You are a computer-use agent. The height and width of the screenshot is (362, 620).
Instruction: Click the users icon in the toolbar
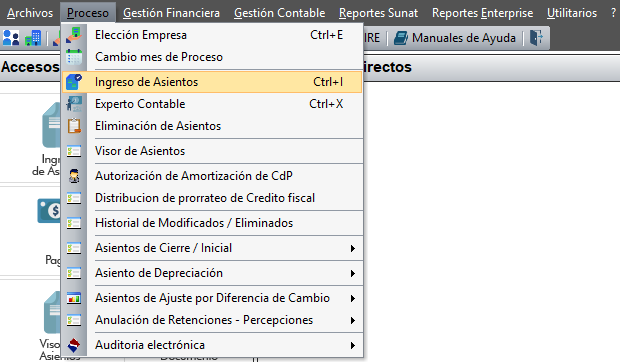pyautogui.click(x=11, y=38)
